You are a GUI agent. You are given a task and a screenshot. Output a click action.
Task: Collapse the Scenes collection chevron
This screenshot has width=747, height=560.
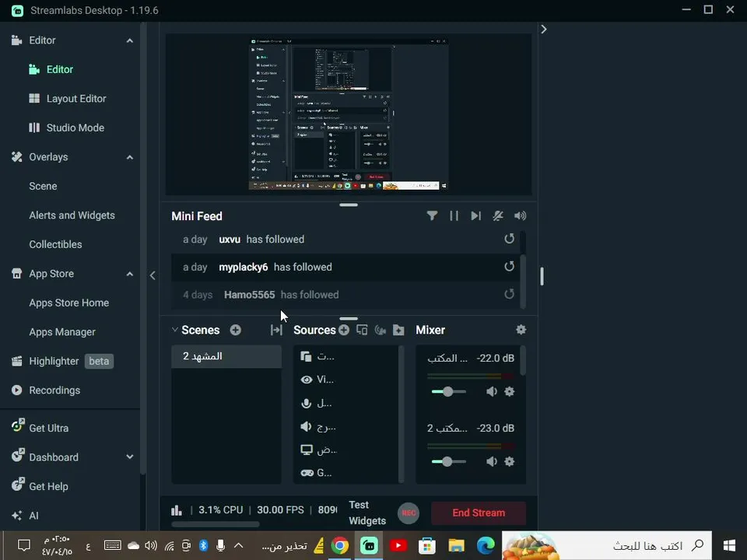click(175, 330)
